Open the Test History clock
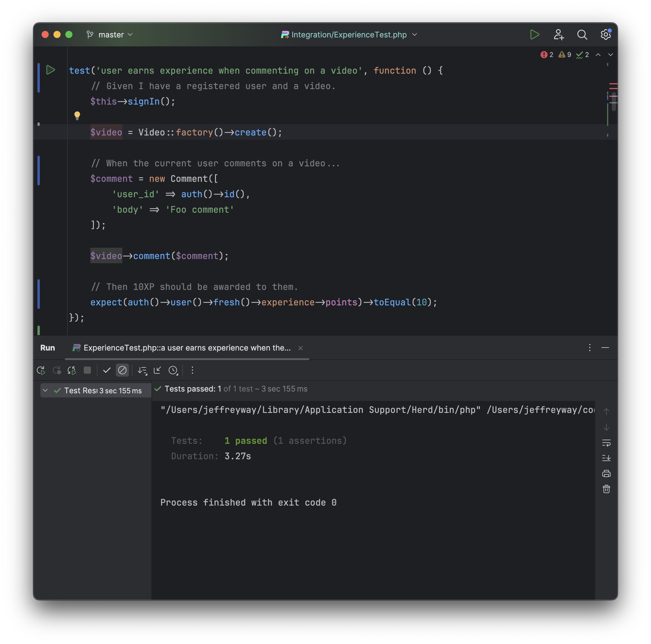Screen dimensions: 651x644 [x=173, y=370]
